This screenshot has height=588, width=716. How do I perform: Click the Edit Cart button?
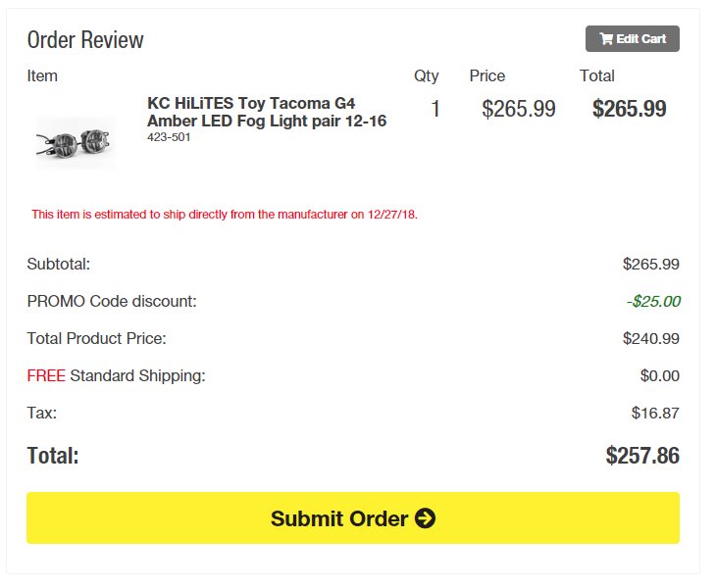click(632, 39)
